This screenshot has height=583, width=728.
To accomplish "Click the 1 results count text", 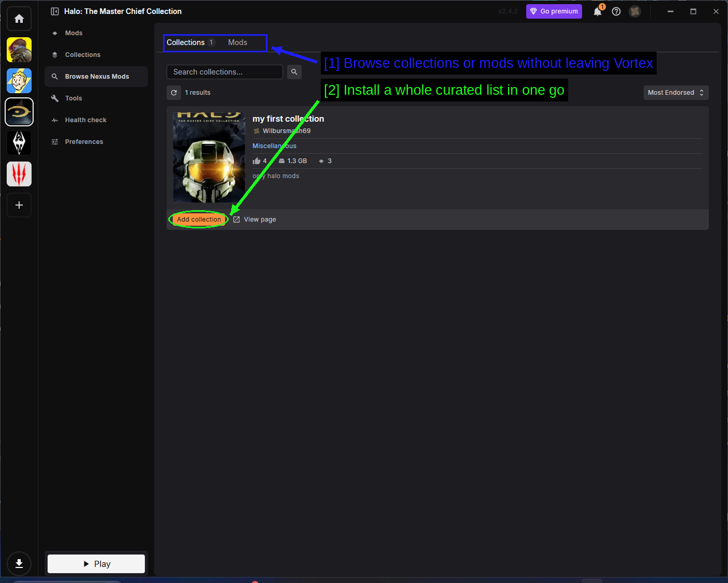I will [198, 93].
